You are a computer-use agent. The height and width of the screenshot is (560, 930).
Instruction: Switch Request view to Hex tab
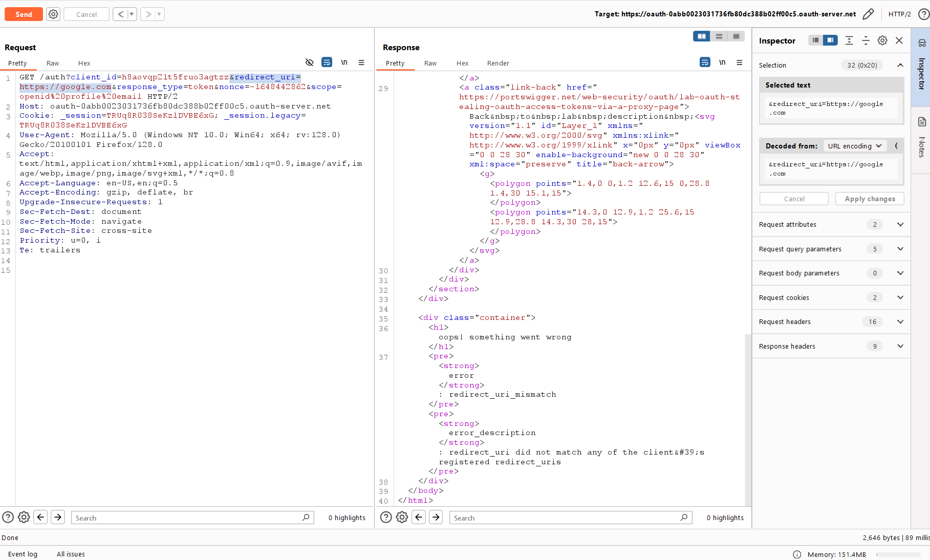[x=84, y=63]
